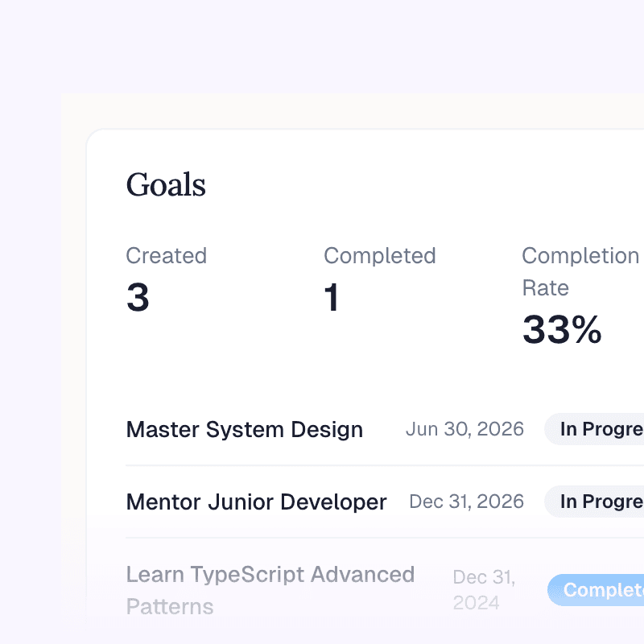This screenshot has height=644, width=644.
Task: Open the Master System Design goal
Action: (x=244, y=430)
